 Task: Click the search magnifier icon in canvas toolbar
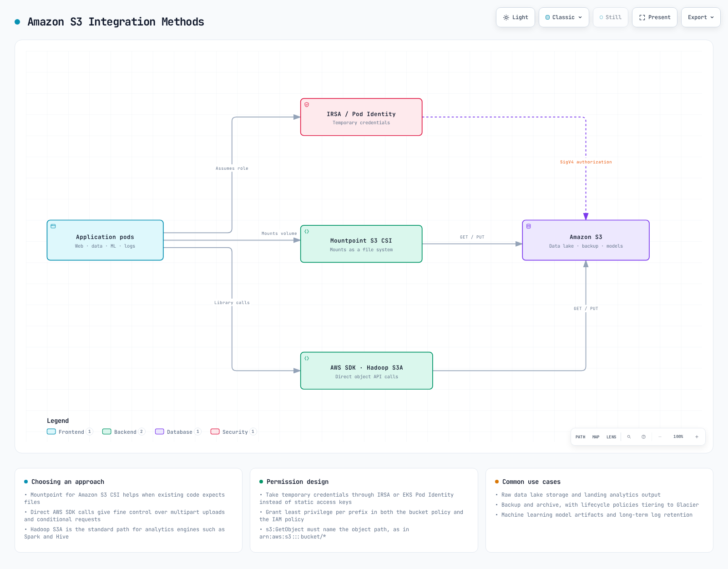[629, 437]
